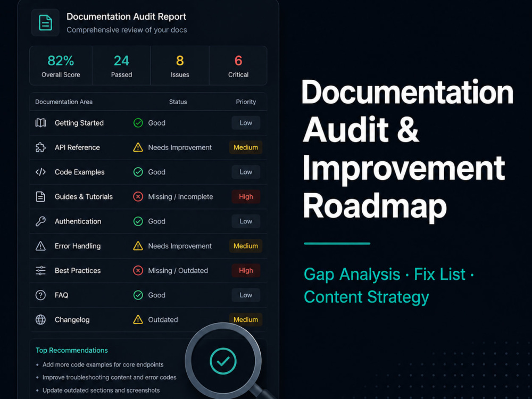Click the Low priority badge for Authentication

pyautogui.click(x=246, y=221)
